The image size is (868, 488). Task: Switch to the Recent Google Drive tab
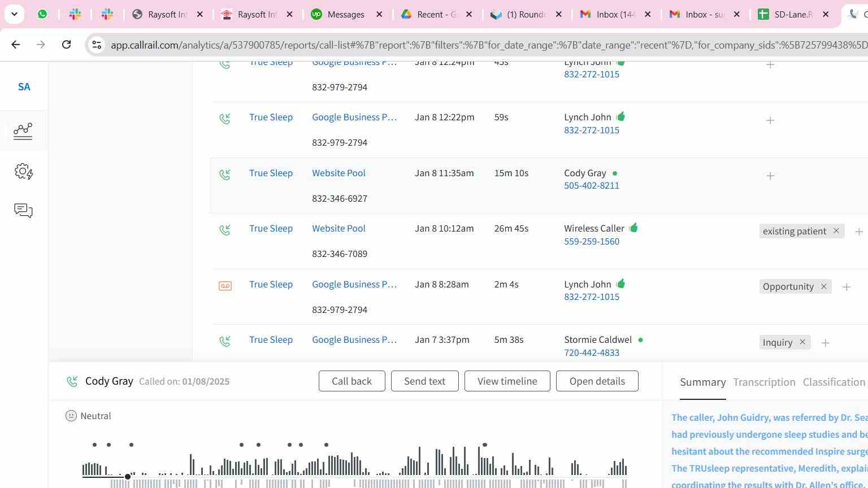pyautogui.click(x=437, y=14)
